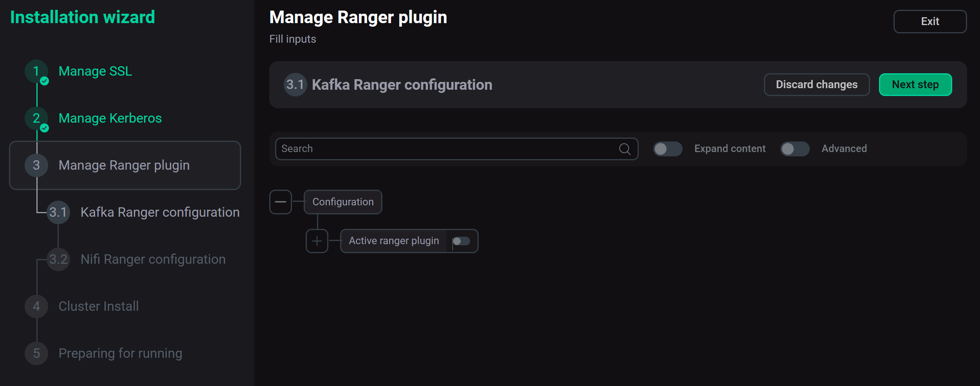This screenshot has height=386, width=980.
Task: Go to Nifi Ranger configuration substep
Action: [153, 259]
